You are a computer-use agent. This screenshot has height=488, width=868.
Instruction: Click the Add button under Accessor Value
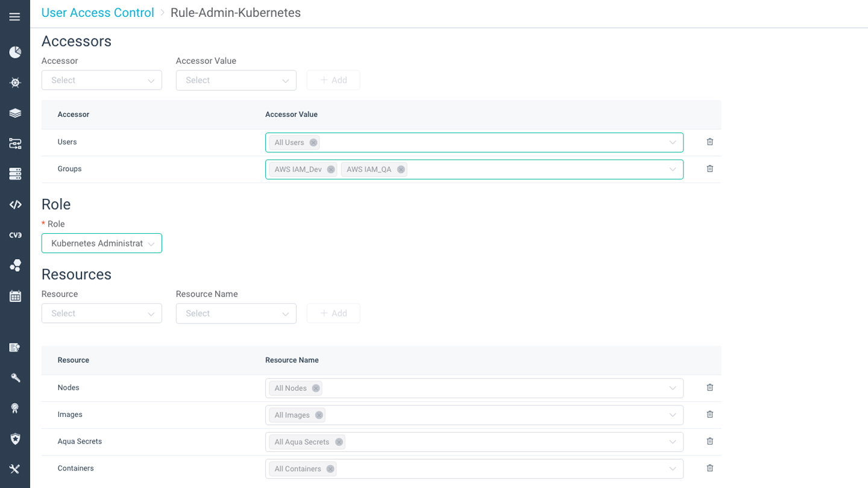pos(333,80)
